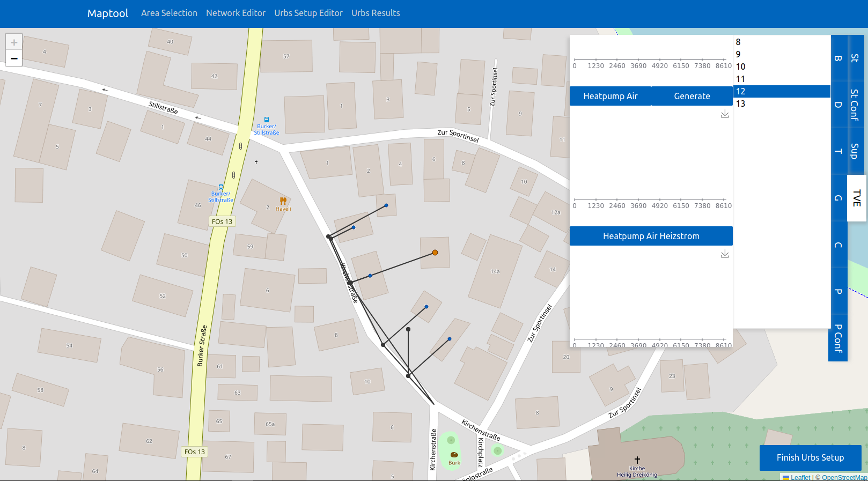Click the map zoom in button

pos(14,42)
